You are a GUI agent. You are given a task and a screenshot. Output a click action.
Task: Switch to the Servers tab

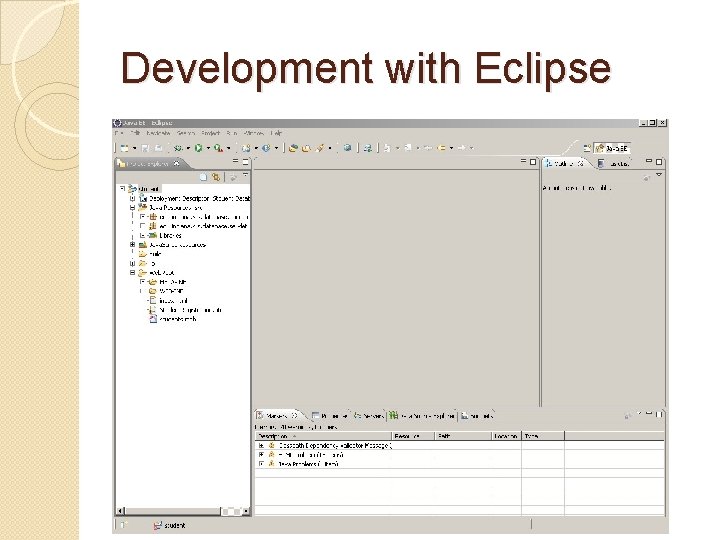tap(369, 416)
